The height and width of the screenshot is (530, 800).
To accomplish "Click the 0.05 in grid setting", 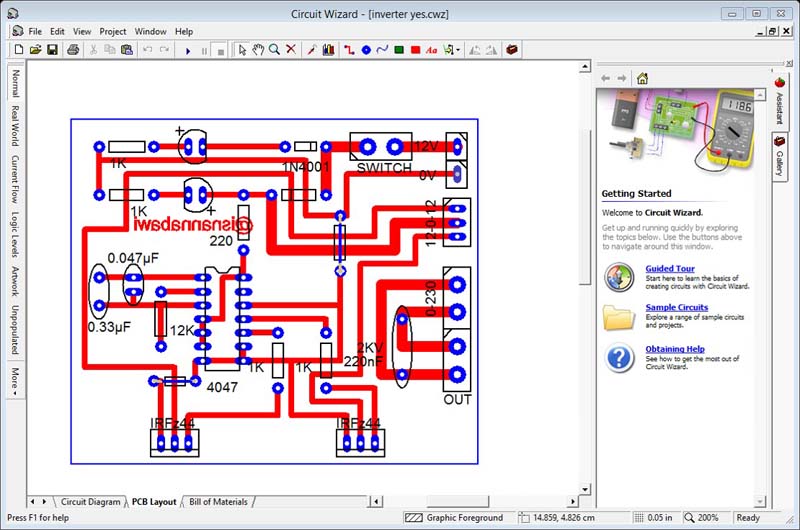I will point(660,518).
